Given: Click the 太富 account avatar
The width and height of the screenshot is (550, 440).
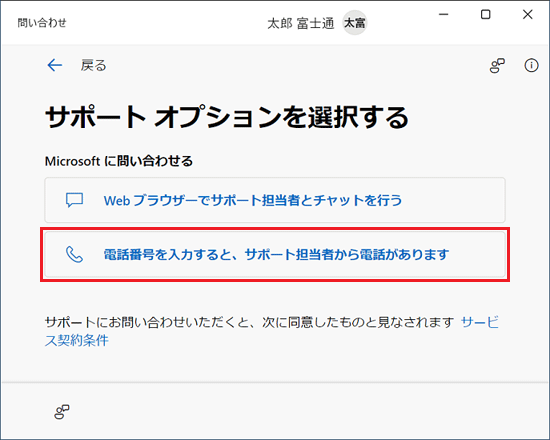Looking at the screenshot, I should (355, 23).
